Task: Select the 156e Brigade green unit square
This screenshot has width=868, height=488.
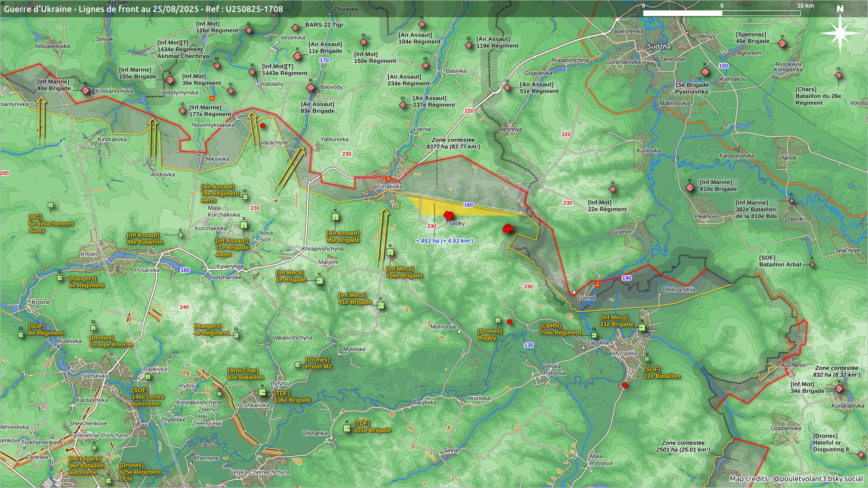Action: coord(390,252)
